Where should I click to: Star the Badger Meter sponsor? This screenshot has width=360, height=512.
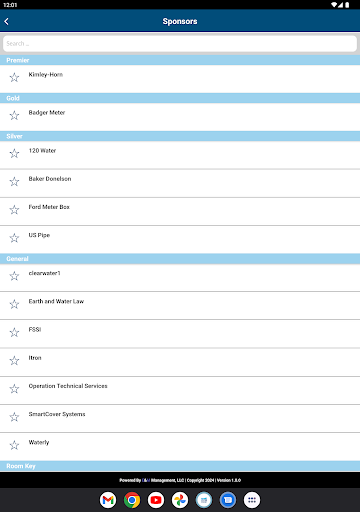[x=14, y=116]
